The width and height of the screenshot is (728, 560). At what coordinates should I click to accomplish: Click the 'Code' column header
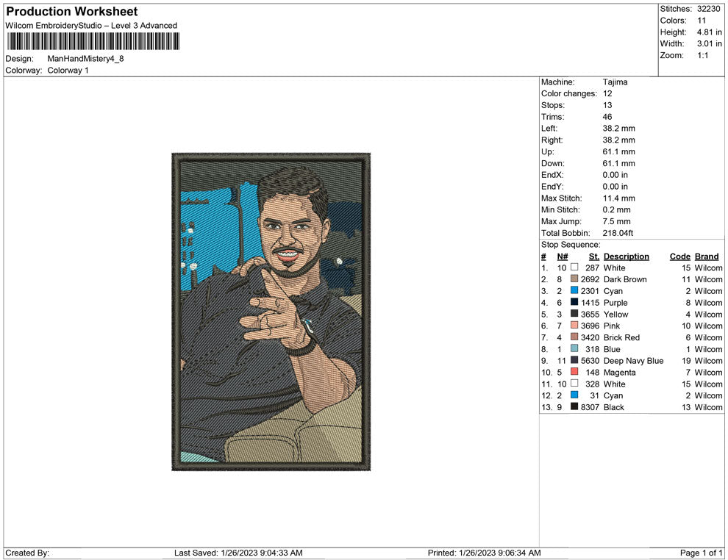(680, 256)
